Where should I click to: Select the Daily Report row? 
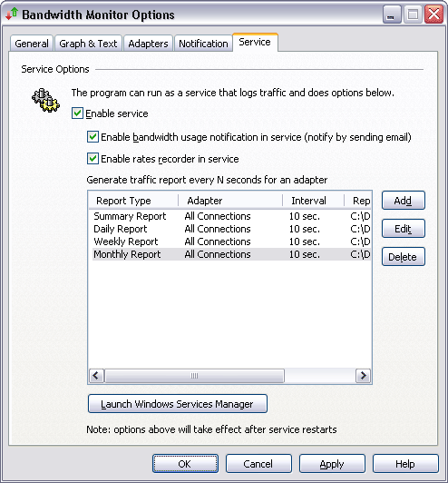point(231,229)
